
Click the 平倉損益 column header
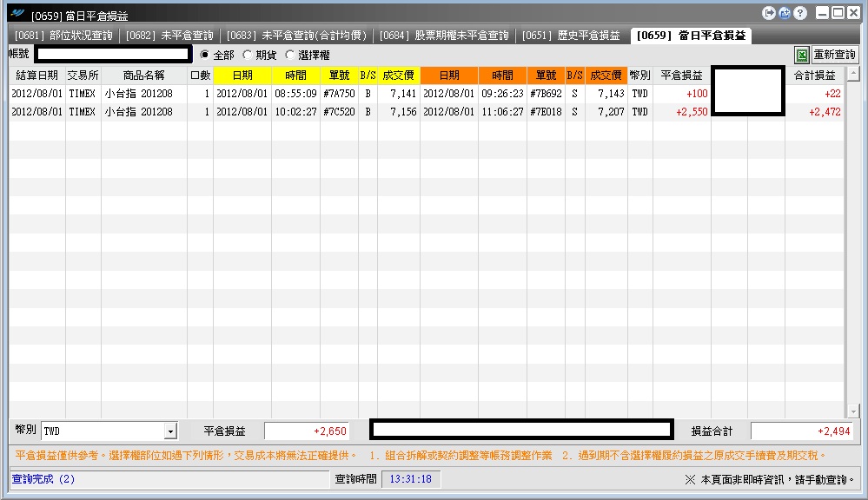click(x=682, y=76)
